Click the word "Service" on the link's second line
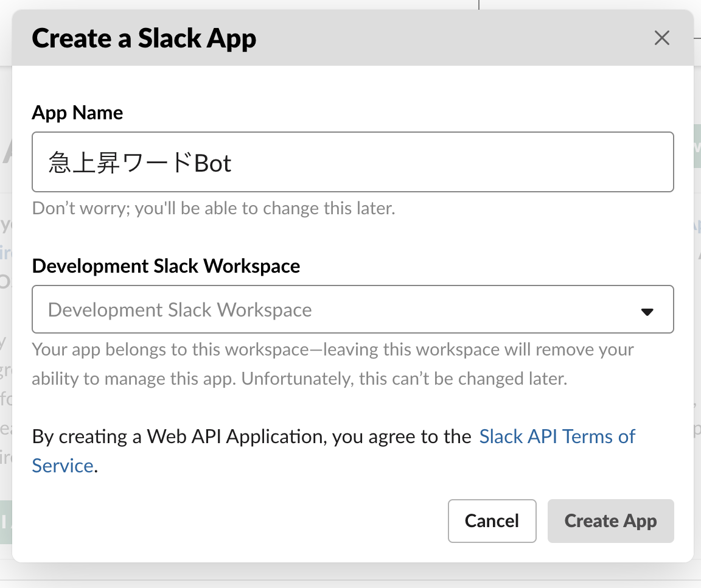This screenshot has height=588, width=701. [63, 466]
